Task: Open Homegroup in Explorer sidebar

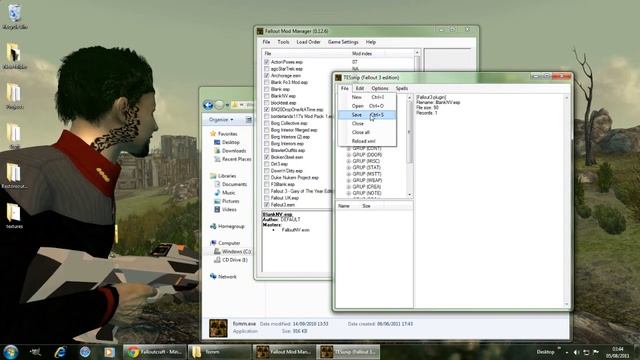Action: click(x=227, y=226)
